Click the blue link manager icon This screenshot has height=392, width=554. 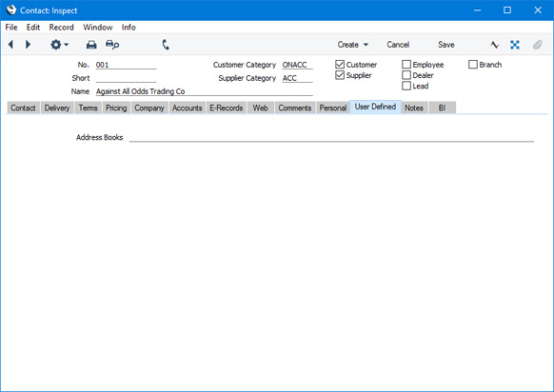515,45
